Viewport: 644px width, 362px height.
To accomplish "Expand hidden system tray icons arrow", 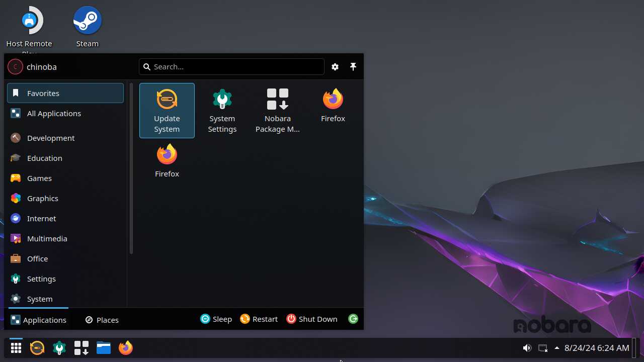I will point(556,348).
